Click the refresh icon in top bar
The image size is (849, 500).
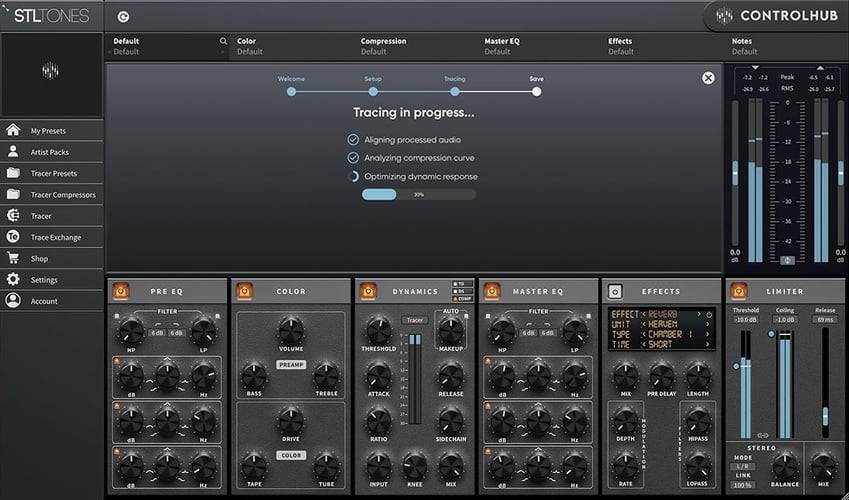pos(123,17)
